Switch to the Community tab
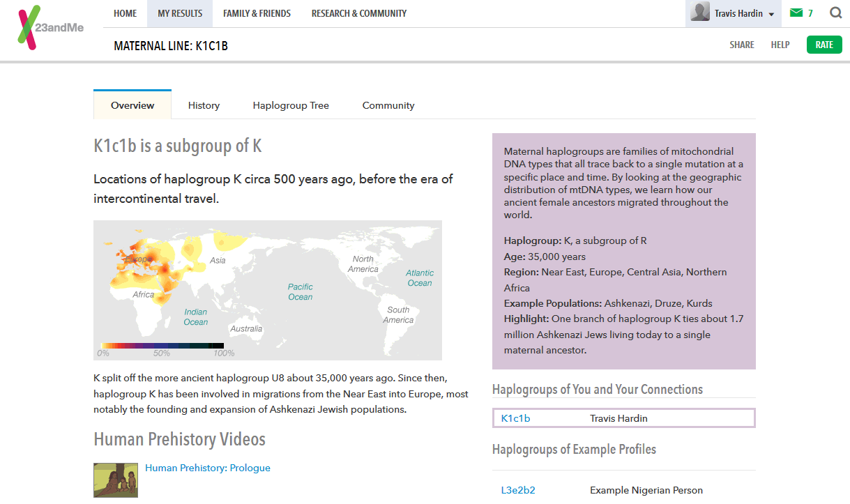 point(388,105)
